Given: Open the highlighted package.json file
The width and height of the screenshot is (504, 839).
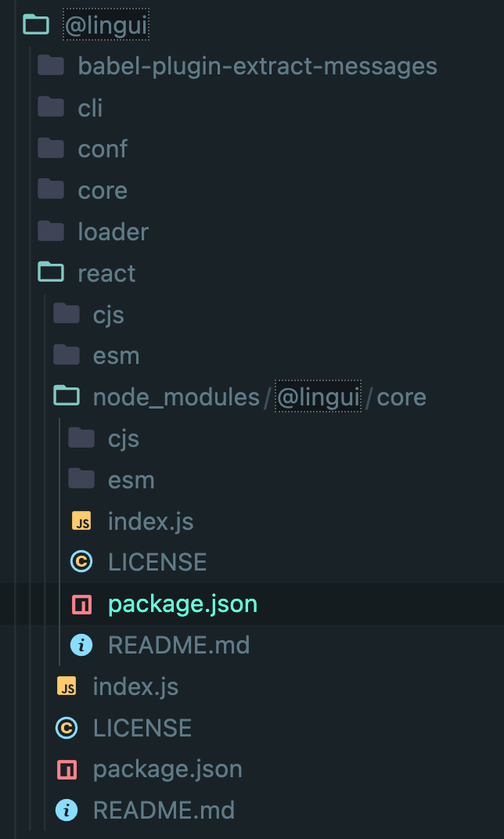Looking at the screenshot, I should (x=182, y=603).
